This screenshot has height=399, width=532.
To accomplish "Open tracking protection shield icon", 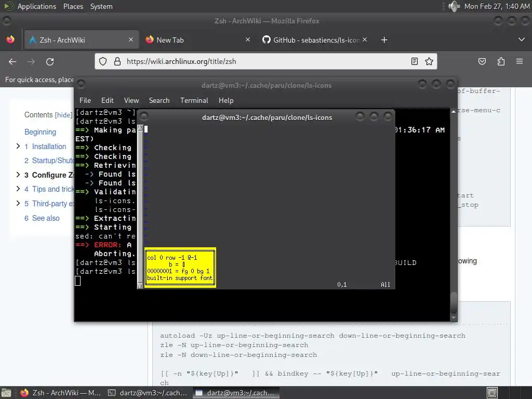I will 103,61.
